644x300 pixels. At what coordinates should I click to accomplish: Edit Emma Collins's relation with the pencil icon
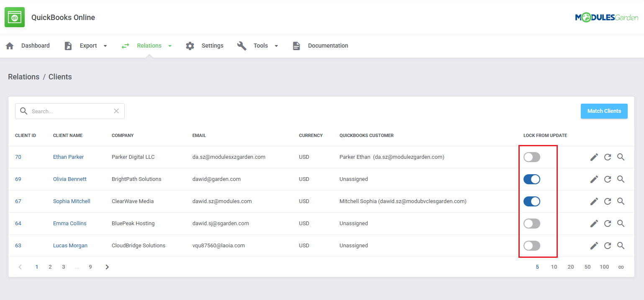click(594, 224)
